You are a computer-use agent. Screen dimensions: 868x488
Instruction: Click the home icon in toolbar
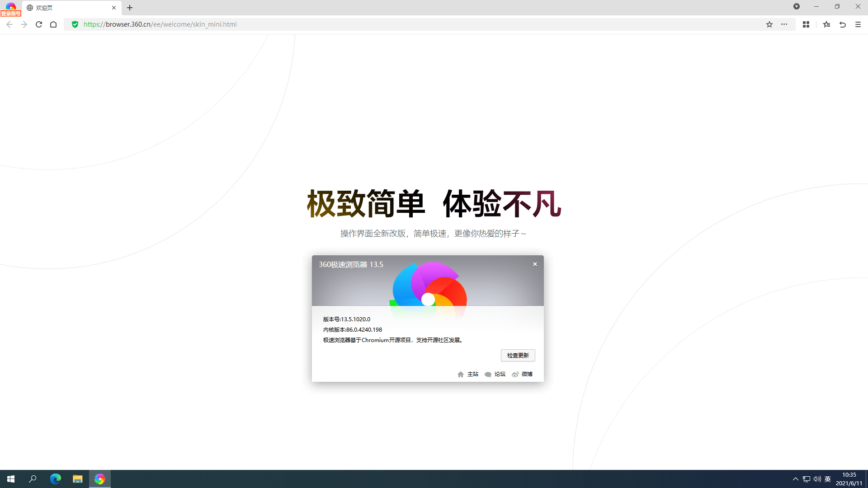(53, 24)
